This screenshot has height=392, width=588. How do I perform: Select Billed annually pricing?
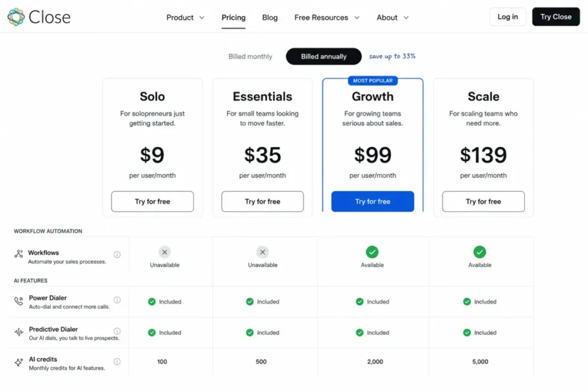(x=324, y=57)
